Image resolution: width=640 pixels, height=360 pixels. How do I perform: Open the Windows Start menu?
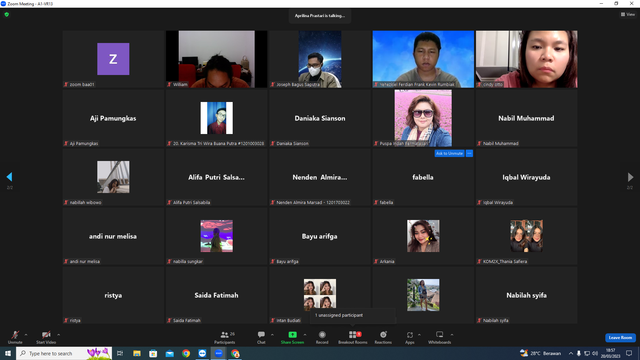(x=8, y=353)
